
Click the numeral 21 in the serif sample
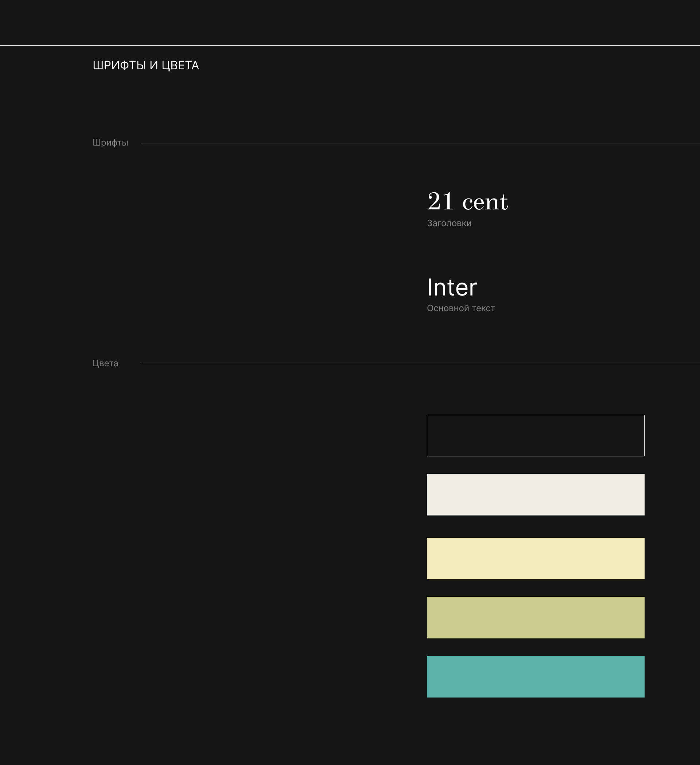[x=441, y=201]
